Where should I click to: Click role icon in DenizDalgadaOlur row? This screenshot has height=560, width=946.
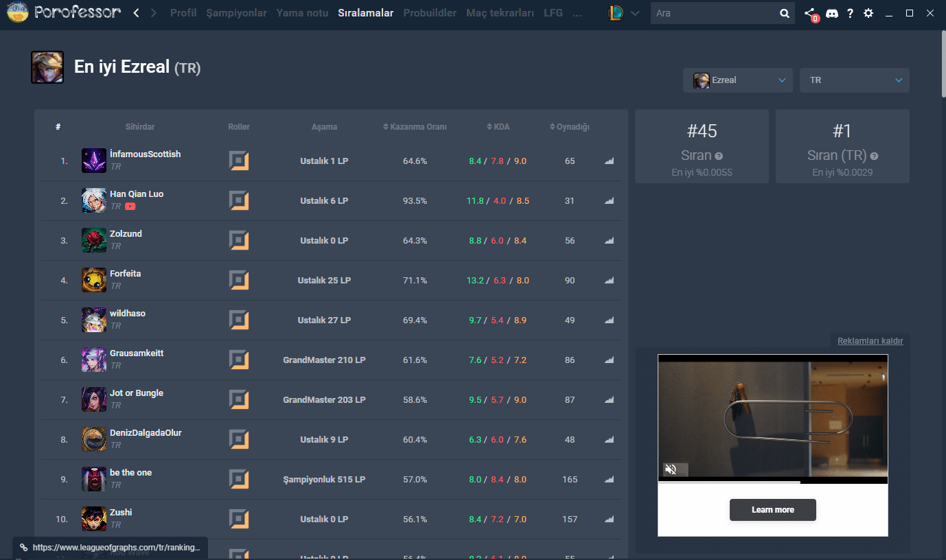pos(238,440)
